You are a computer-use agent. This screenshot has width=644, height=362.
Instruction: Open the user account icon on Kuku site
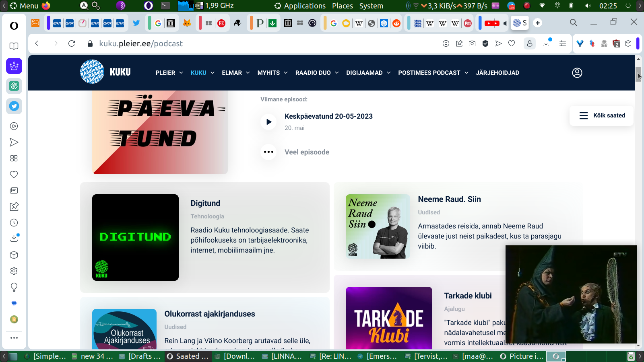pyautogui.click(x=577, y=73)
